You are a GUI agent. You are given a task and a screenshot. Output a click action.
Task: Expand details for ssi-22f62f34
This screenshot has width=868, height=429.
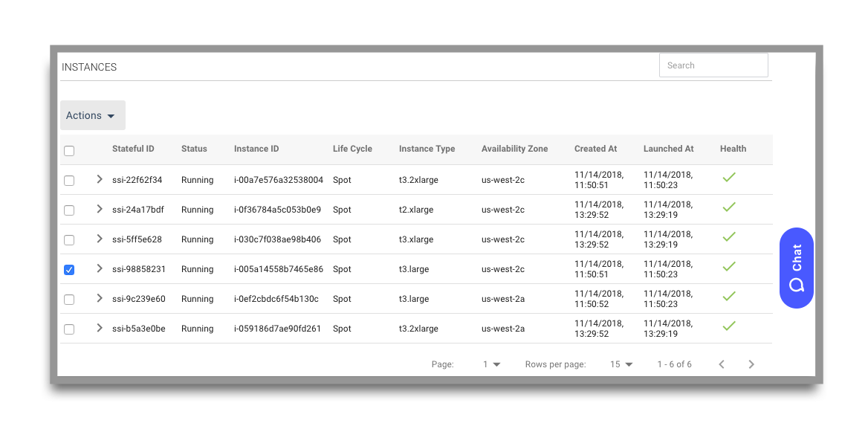[x=99, y=180]
